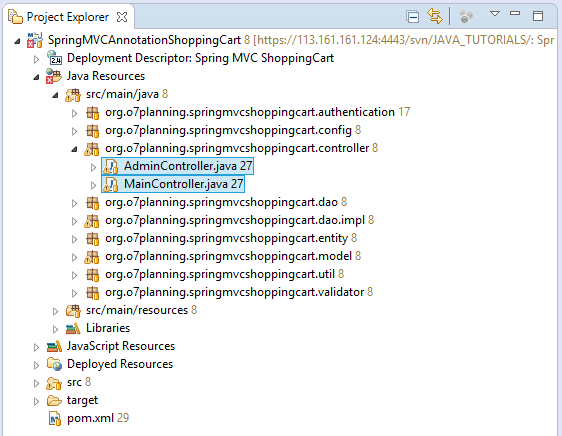Collapse the Java Resources node
This screenshot has height=436, width=562.
(x=36, y=77)
